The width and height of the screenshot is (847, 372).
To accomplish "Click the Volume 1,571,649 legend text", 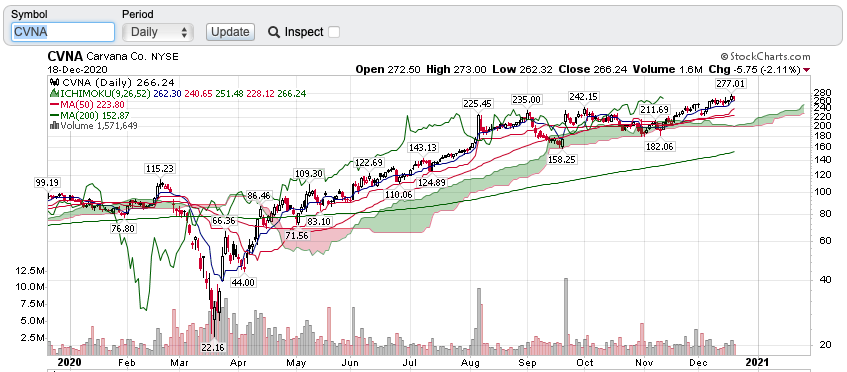I will coord(98,126).
